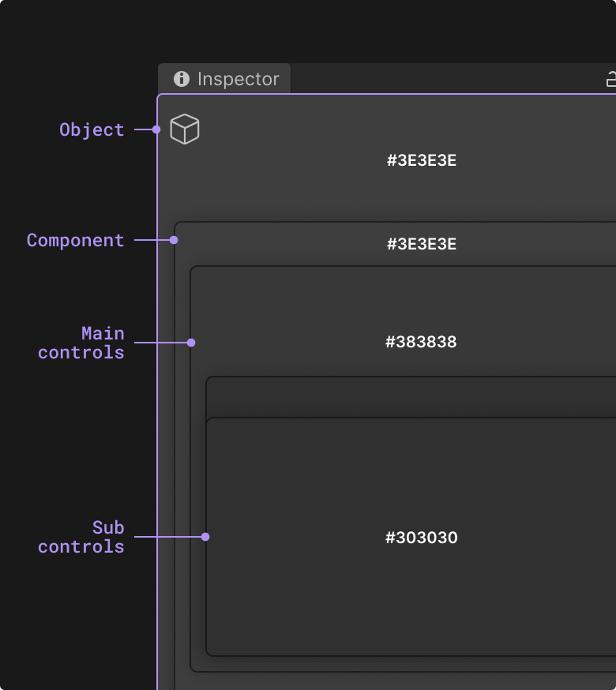Click the 3D cube thumbnail in the header
The width and height of the screenshot is (616, 690).
coord(184,129)
